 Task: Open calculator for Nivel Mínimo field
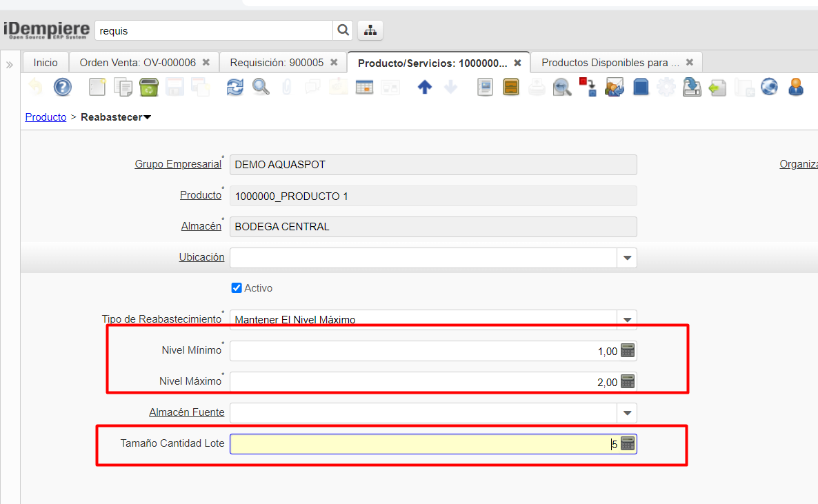click(x=627, y=350)
